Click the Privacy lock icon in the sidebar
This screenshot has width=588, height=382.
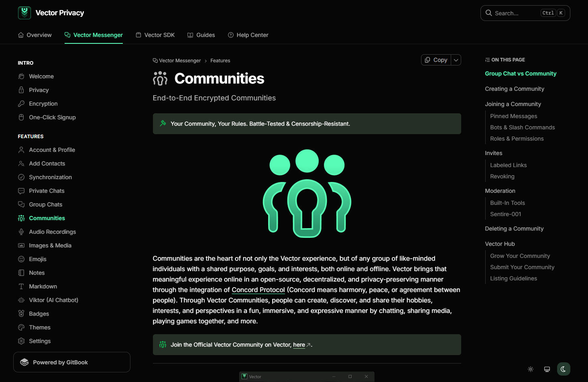[x=21, y=90]
